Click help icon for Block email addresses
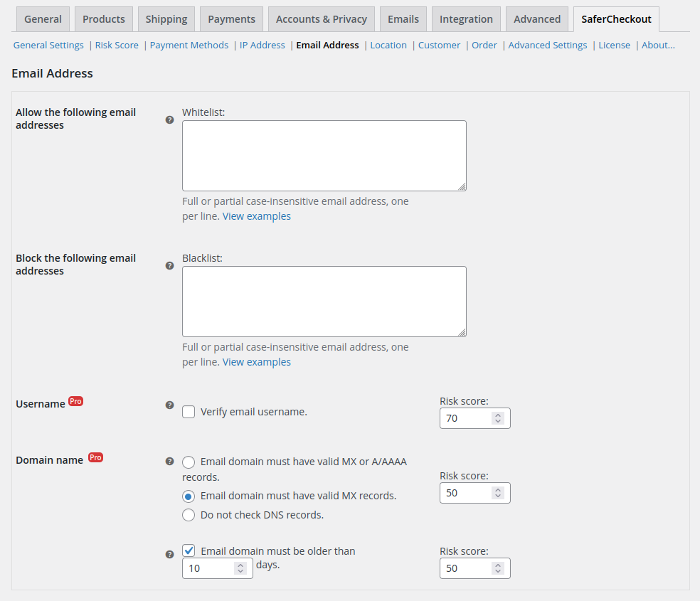The height and width of the screenshot is (601, 700). click(169, 265)
